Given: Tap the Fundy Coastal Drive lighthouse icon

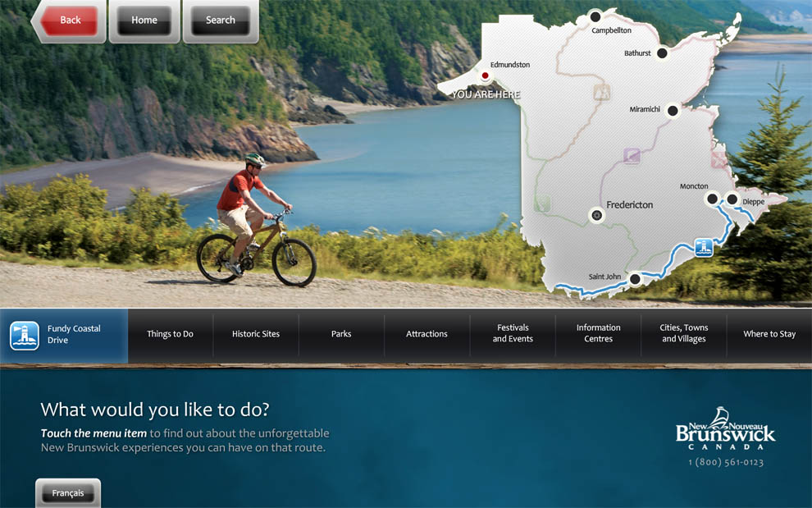Looking at the screenshot, I should pyautogui.click(x=25, y=336).
